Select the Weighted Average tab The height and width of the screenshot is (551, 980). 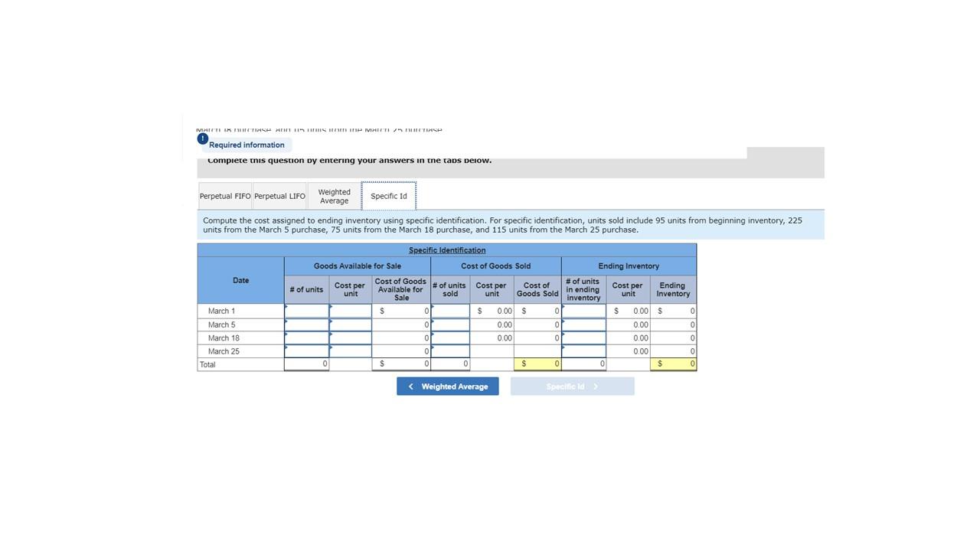pyautogui.click(x=334, y=196)
